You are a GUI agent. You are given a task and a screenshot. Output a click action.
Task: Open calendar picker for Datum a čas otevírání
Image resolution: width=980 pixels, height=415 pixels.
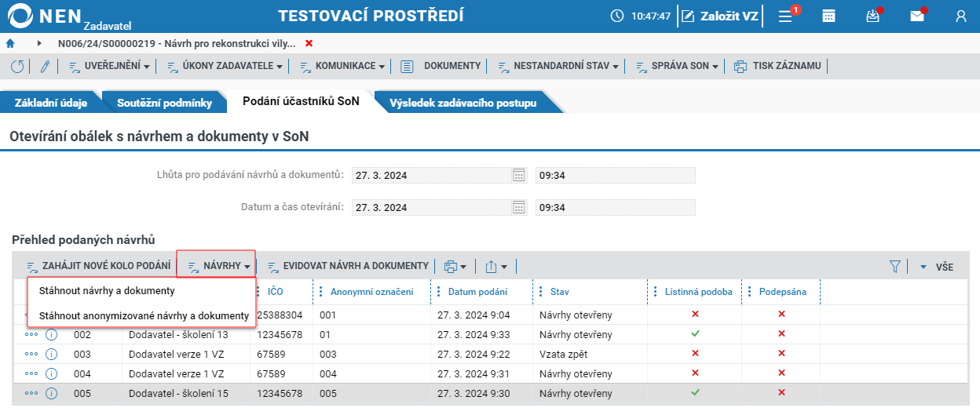point(518,208)
